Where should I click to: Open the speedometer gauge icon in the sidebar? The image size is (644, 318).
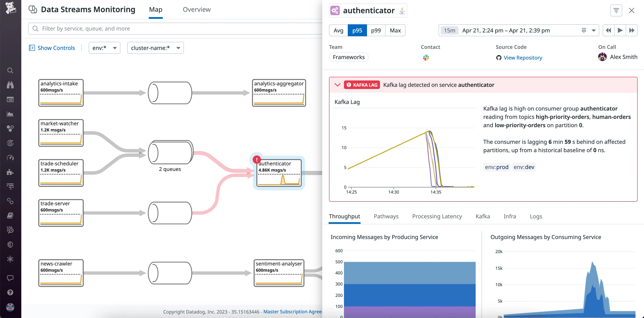click(x=10, y=158)
